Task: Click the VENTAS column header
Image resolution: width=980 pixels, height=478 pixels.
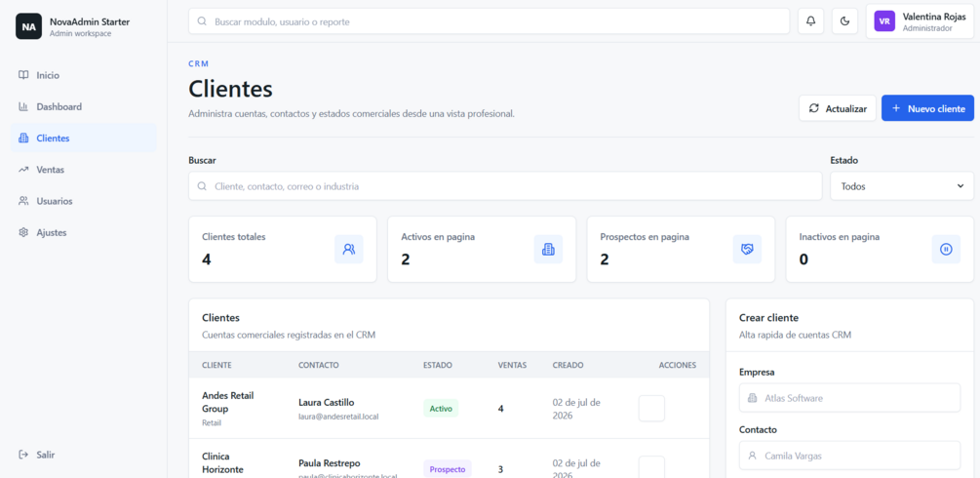Action: click(x=513, y=365)
